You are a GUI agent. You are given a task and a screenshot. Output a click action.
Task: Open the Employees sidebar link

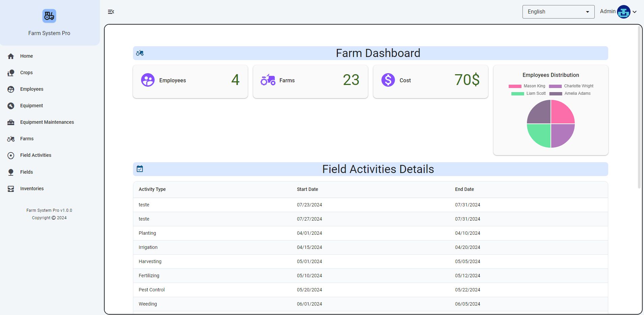[32, 89]
